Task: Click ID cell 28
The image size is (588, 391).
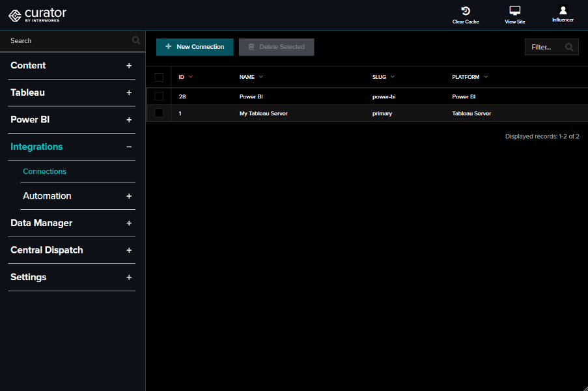Action: click(182, 96)
